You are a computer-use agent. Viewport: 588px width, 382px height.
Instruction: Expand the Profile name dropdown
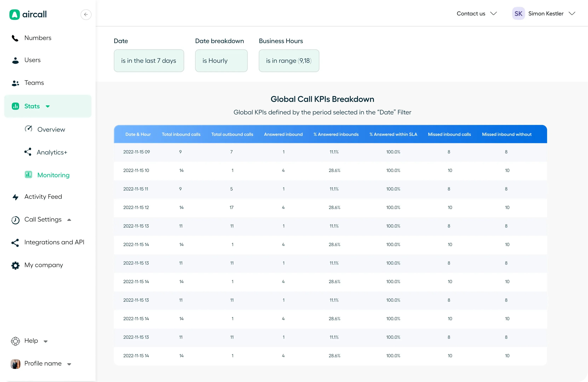pyautogui.click(x=69, y=364)
